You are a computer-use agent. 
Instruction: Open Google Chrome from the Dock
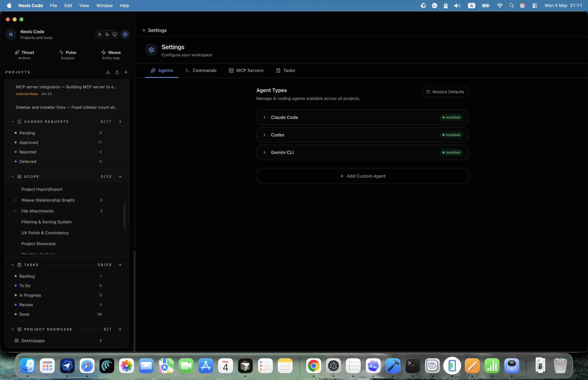(314, 365)
